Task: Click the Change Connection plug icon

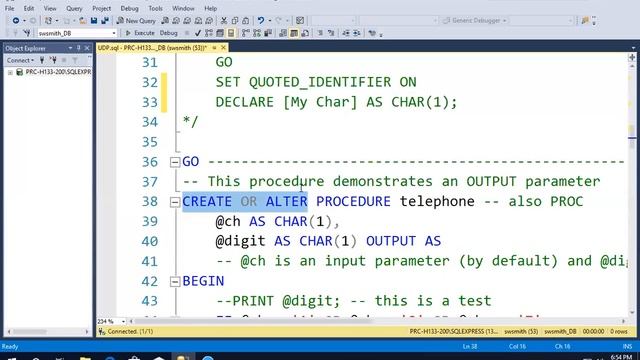Action: click(27, 33)
